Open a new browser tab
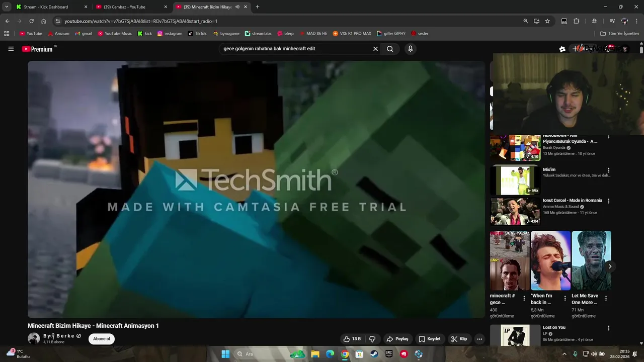 (258, 7)
